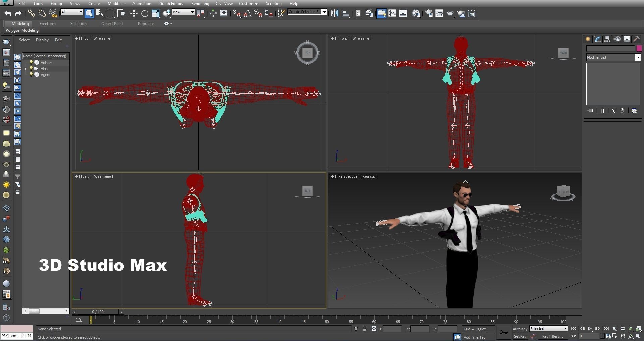Click the 0 / 100 time slider
Screen dimensions: 644x341
pos(98,312)
